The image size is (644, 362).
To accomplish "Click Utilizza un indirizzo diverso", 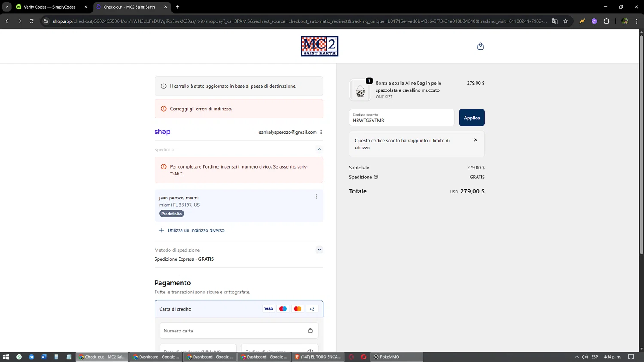I will tap(196, 230).
